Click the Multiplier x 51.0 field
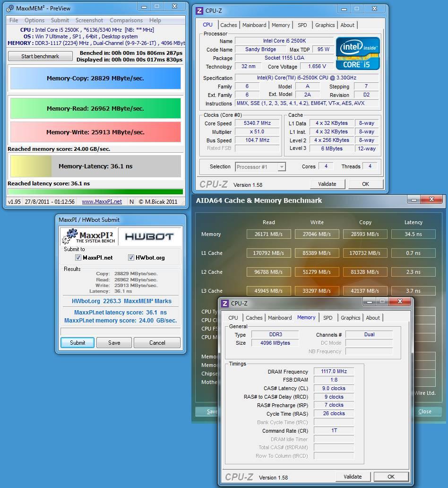The width and height of the screenshot is (448, 488). 257,131
